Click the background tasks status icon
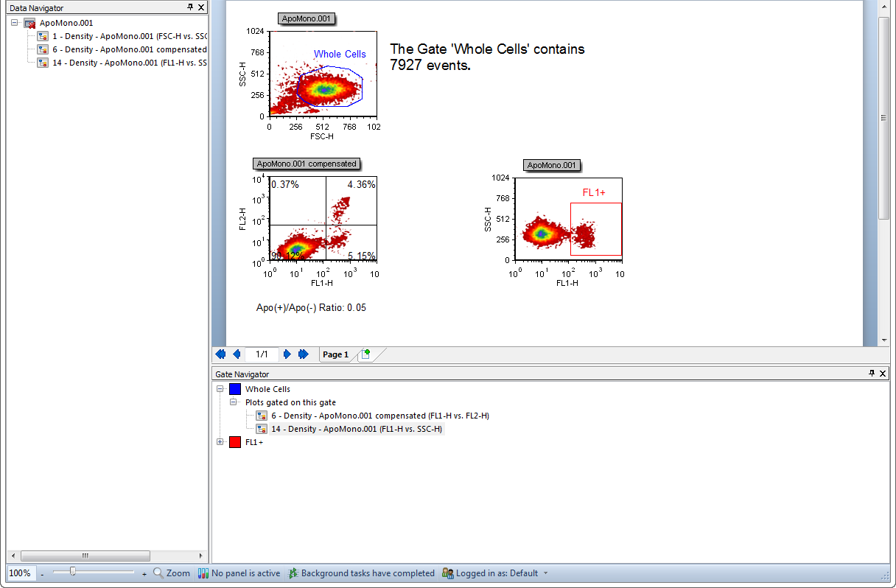This screenshot has height=588, width=896. tap(293, 573)
